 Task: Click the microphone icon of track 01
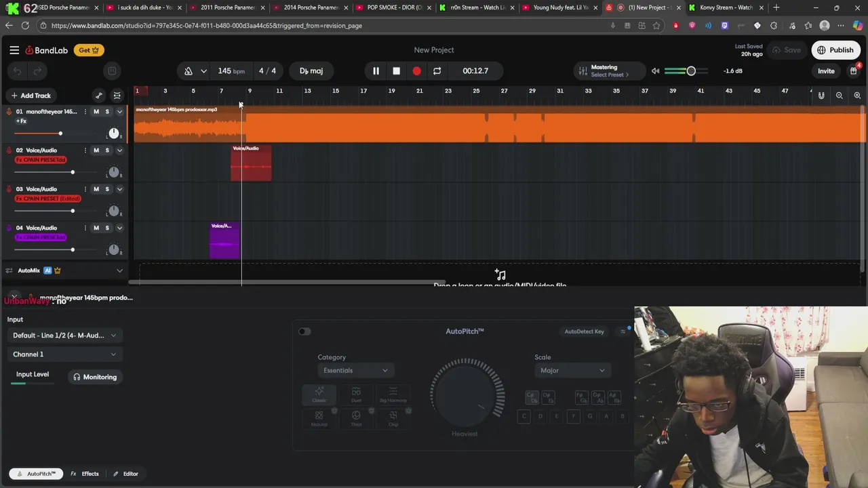9,112
